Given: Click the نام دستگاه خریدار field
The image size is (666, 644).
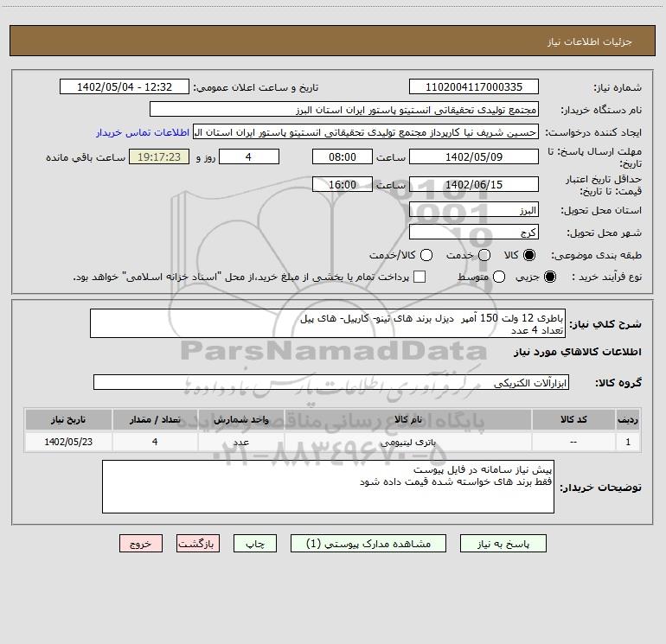Looking at the screenshot, I should 344,109.
